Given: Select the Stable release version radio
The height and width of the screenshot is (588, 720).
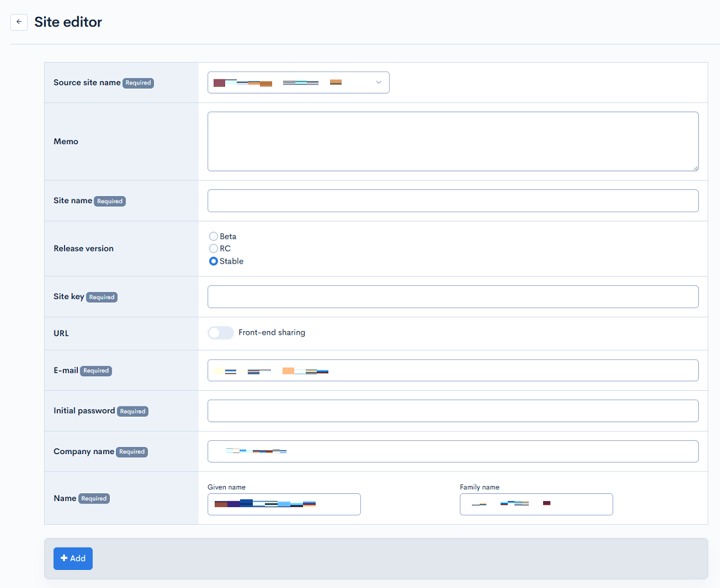Looking at the screenshot, I should [213, 261].
